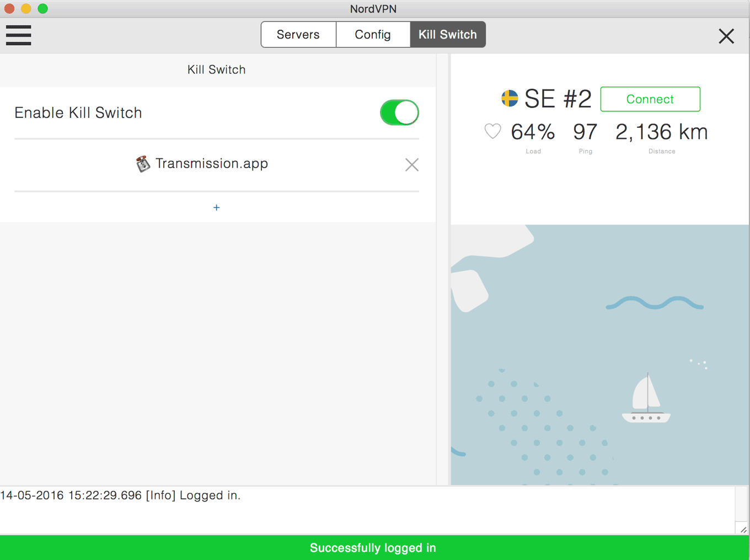Favorite the server with the heart icon

coord(492,131)
